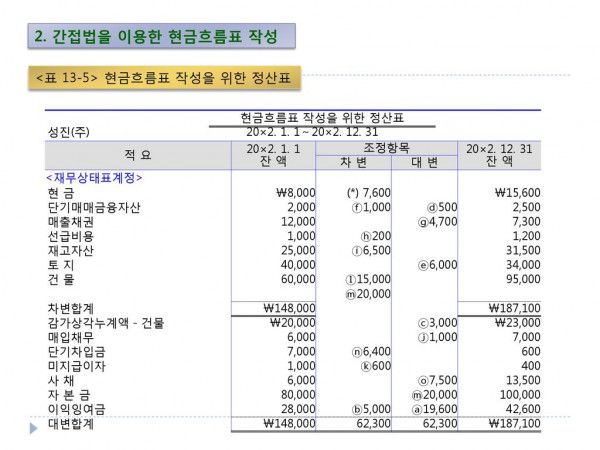Click the debit entry 'ⓚ600'

tap(376, 366)
